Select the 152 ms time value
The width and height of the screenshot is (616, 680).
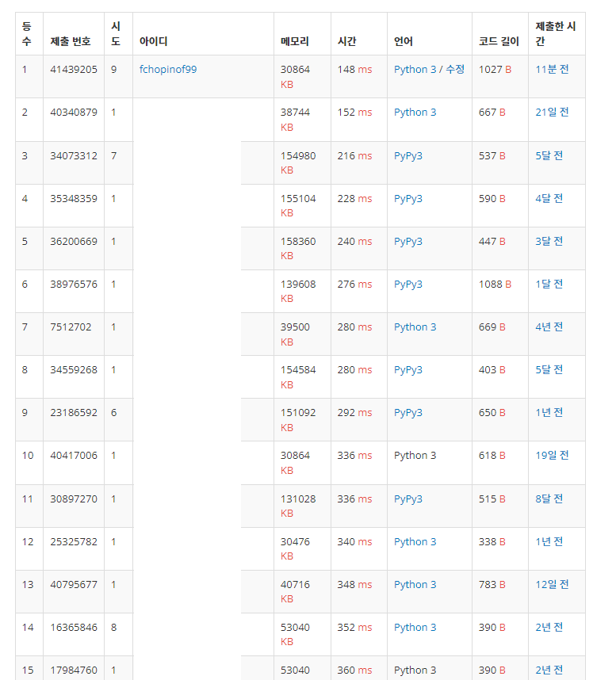tap(354, 113)
